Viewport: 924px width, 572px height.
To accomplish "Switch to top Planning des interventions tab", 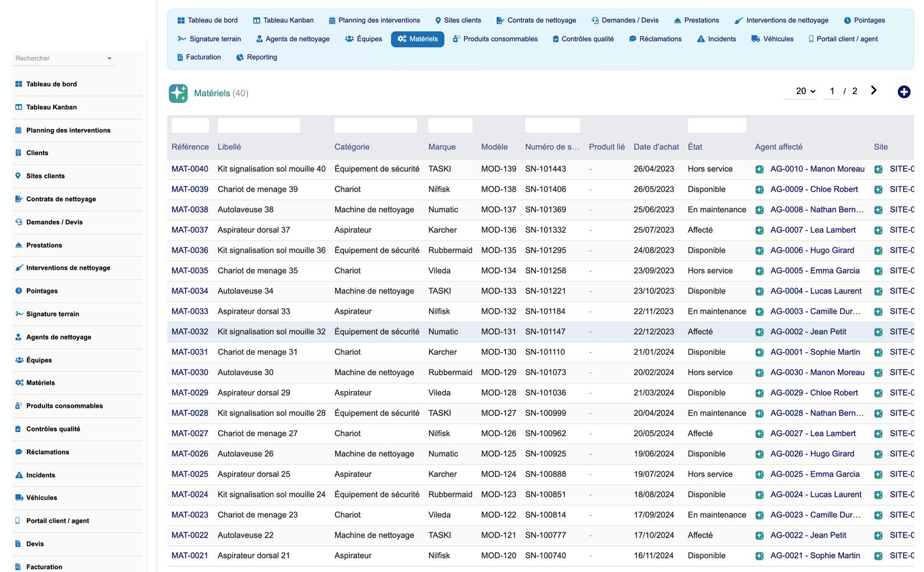I will tap(374, 20).
